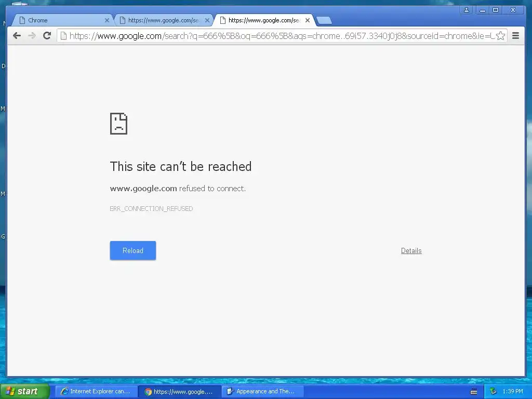Click the ERR_CONNECTION_REFUSED error code
The image size is (532, 399).
(x=151, y=209)
